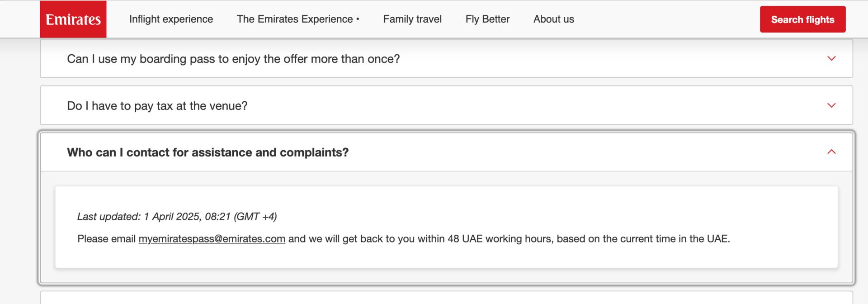868x304 pixels.
Task: Expand the boarding pass question chevron
Action: 831,59
